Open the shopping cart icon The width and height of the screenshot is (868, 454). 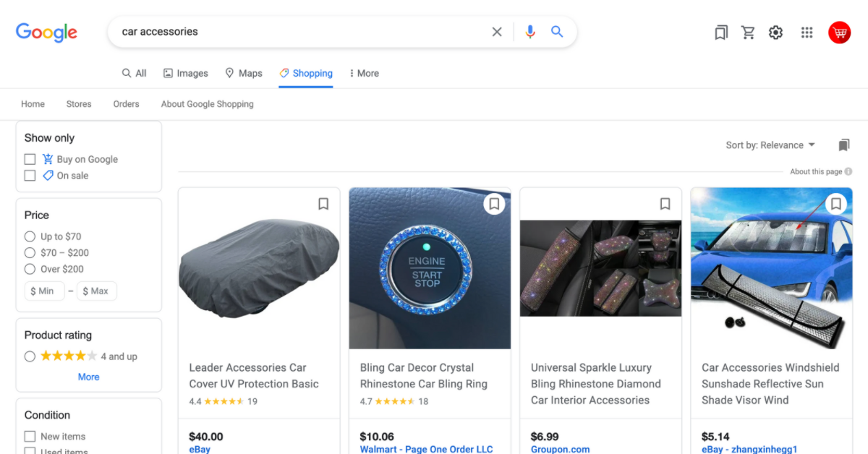748,33
